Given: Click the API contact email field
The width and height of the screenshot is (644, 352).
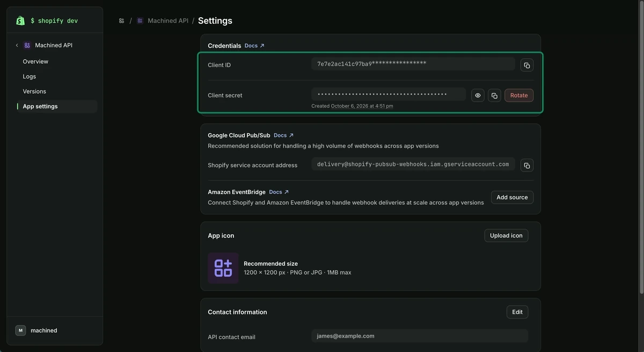Looking at the screenshot, I should pyautogui.click(x=420, y=336).
